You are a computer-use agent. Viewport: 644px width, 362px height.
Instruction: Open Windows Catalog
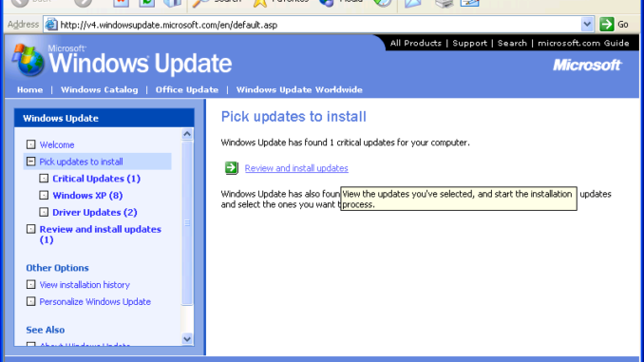pos(100,89)
